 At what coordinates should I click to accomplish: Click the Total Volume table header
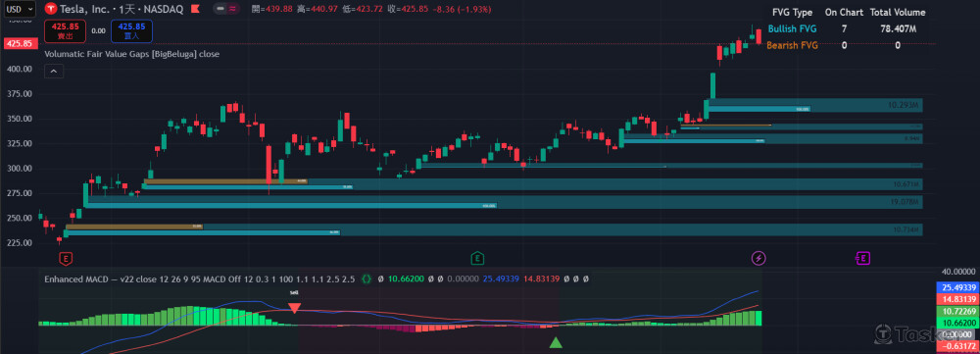[898, 13]
